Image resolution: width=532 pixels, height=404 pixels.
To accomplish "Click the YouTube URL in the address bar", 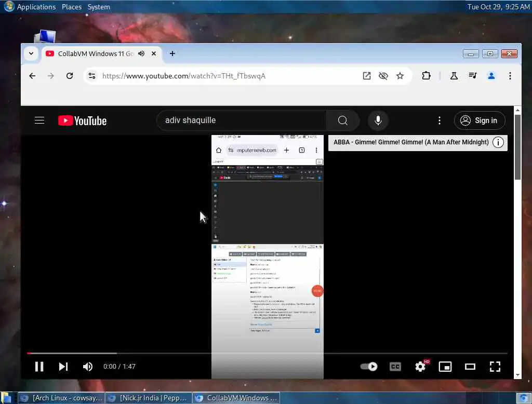I will tap(184, 76).
